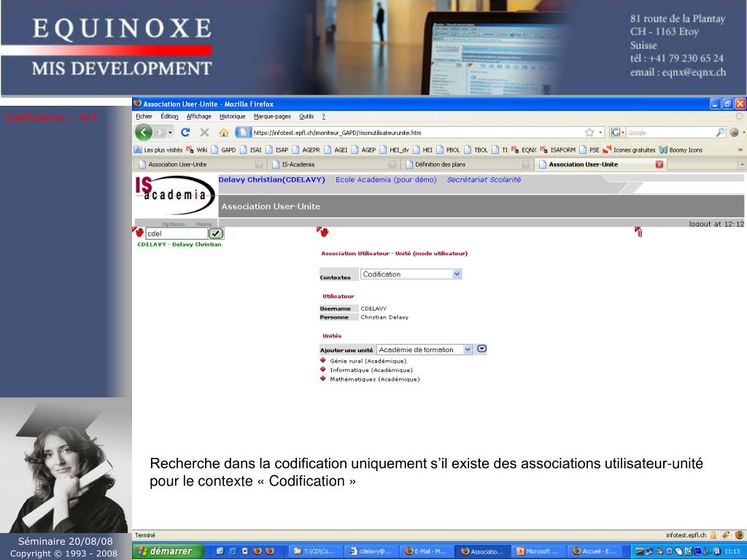Click the IS-Academia logo

(x=174, y=194)
